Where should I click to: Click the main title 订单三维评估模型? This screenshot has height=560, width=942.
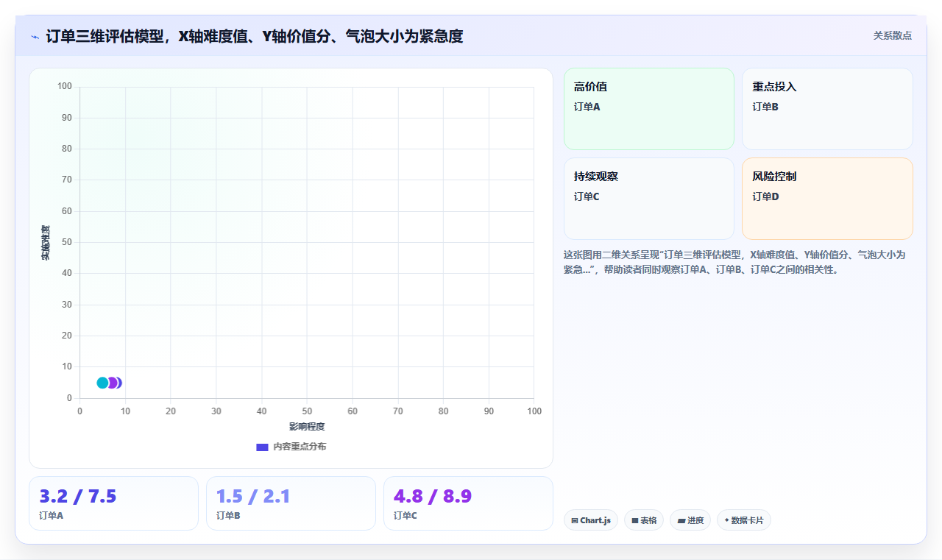coord(255,36)
